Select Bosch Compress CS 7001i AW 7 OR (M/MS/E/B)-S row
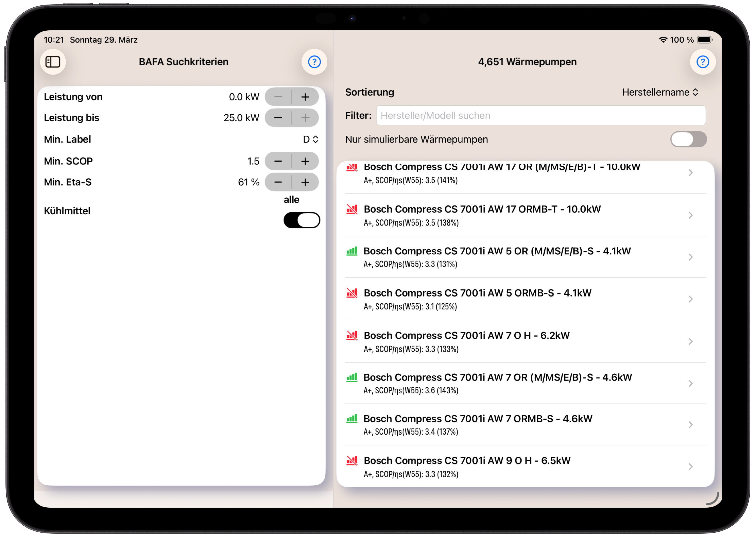Image resolution: width=756 pixels, height=538 pixels. (497, 383)
